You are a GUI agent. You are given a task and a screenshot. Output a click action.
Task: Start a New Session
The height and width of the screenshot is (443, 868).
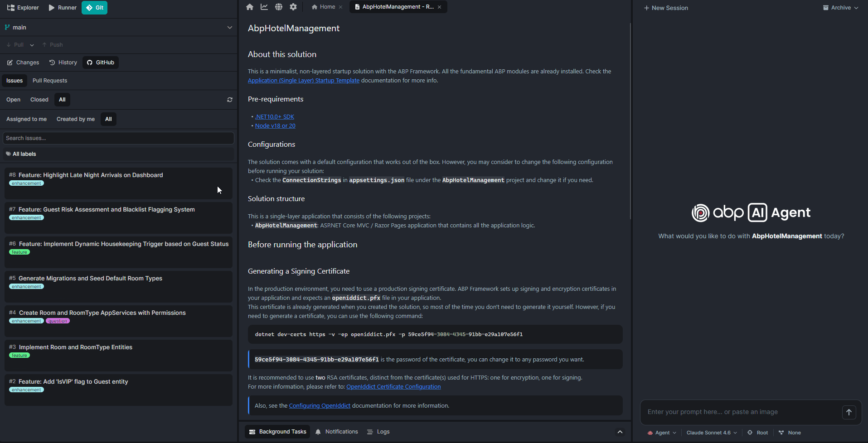[666, 8]
